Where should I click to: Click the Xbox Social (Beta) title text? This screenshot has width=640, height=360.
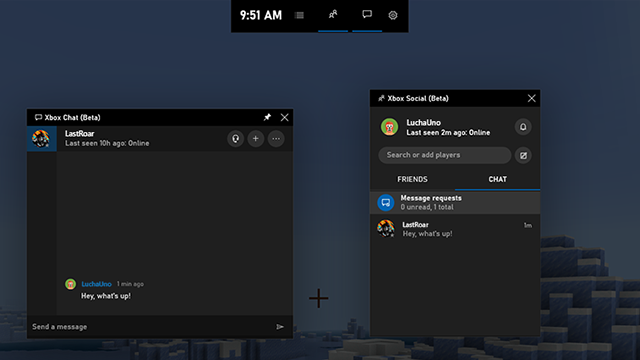(418, 98)
